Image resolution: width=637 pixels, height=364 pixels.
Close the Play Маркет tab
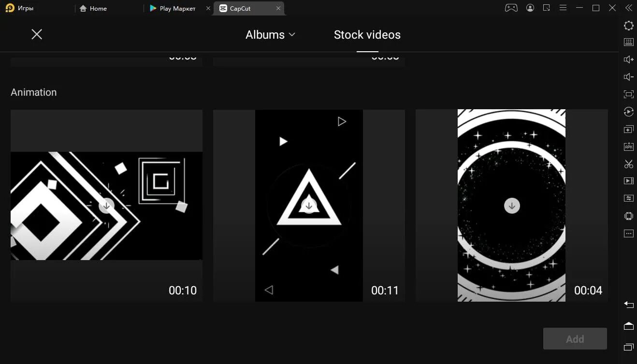[208, 8]
